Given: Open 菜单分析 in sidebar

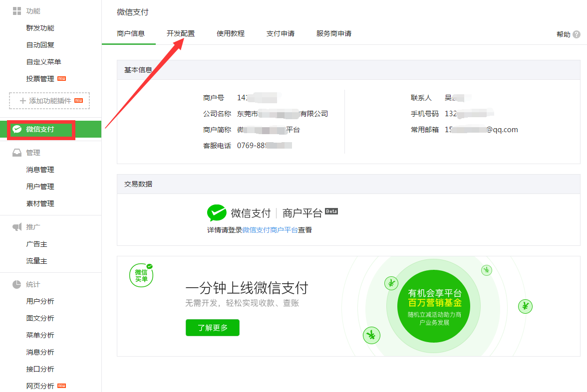Looking at the screenshot, I should pyautogui.click(x=40, y=335).
